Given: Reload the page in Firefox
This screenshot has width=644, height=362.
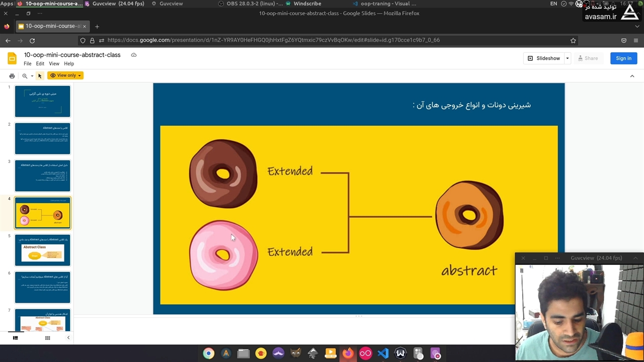Looking at the screenshot, I should tap(32, 40).
